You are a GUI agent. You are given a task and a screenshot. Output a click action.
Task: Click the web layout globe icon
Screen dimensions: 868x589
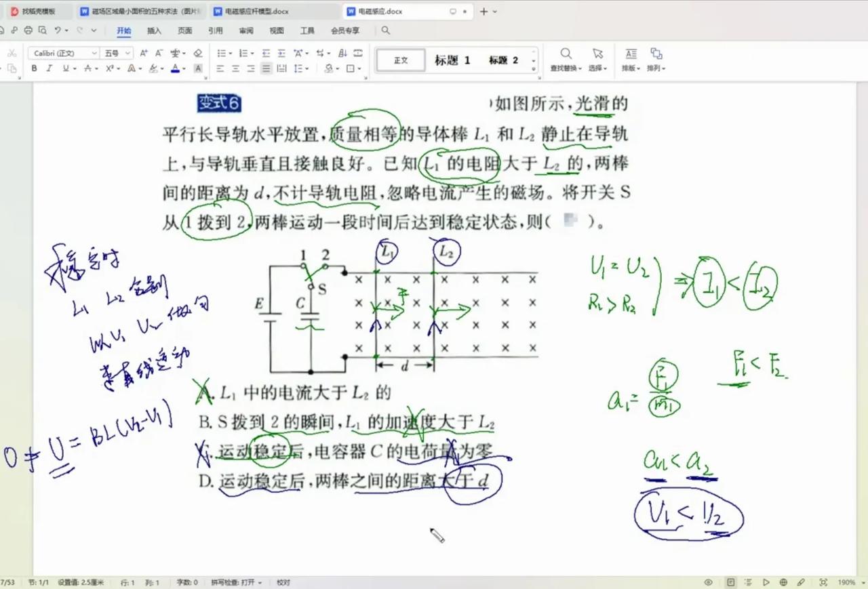pos(783,582)
